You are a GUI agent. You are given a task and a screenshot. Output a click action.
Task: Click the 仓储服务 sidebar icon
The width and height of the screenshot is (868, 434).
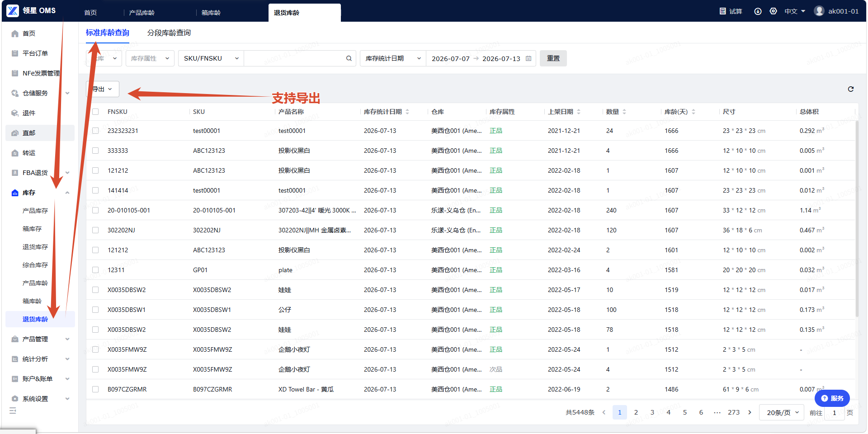[15, 93]
